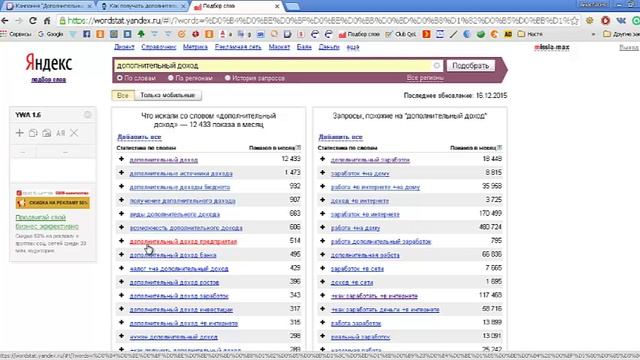Add 'дополнительный доход ростов' using its plus
The height and width of the screenshot is (360, 640).
pyautogui.click(x=121, y=282)
